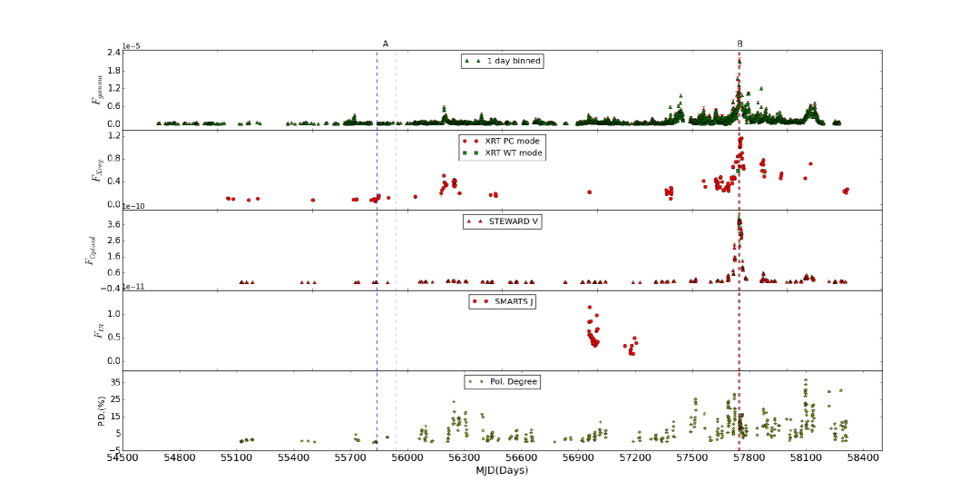
Task: Click the '1 day binned' legend label
Action: 514,61
